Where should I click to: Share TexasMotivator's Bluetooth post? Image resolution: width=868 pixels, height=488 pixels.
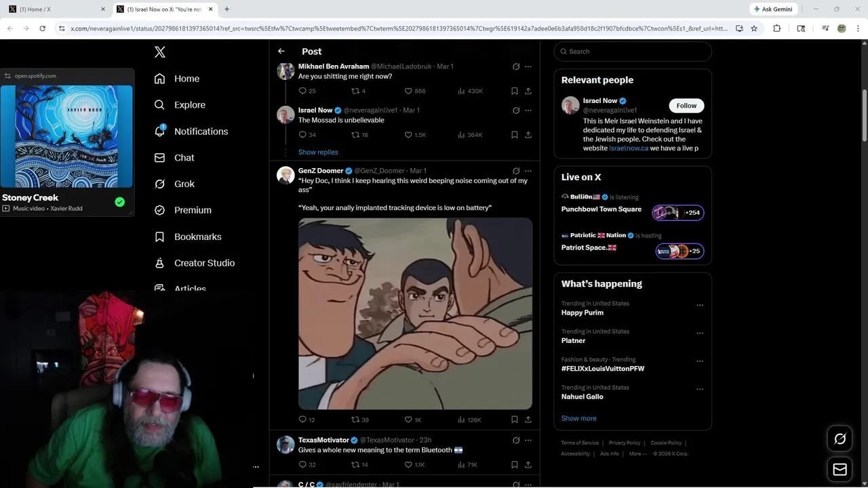click(528, 465)
